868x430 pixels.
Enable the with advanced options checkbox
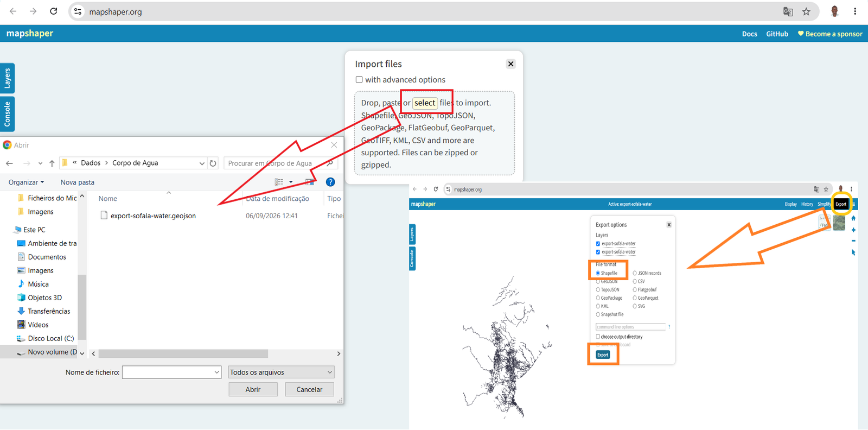coord(359,79)
